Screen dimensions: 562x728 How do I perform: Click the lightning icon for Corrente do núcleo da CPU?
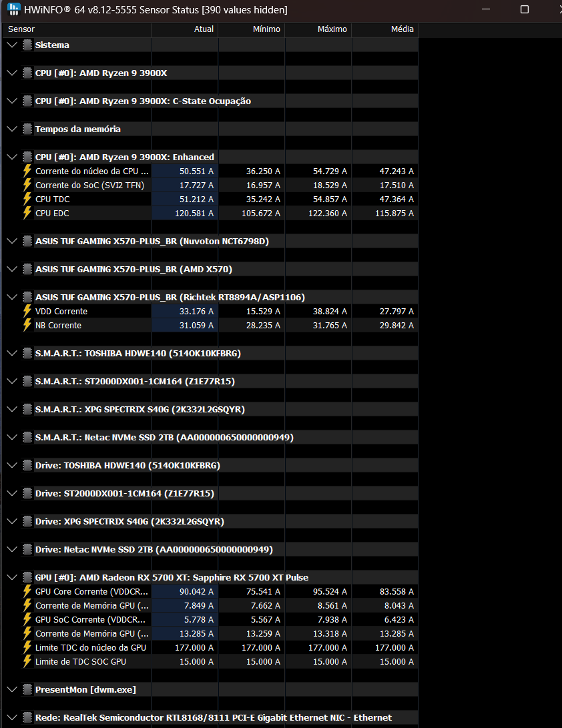coord(27,171)
